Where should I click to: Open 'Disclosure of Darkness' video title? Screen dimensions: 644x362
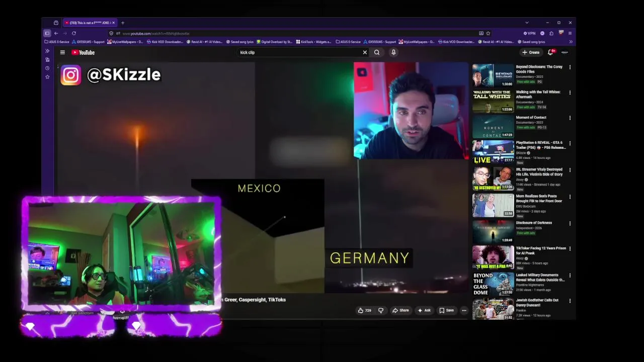click(x=534, y=223)
